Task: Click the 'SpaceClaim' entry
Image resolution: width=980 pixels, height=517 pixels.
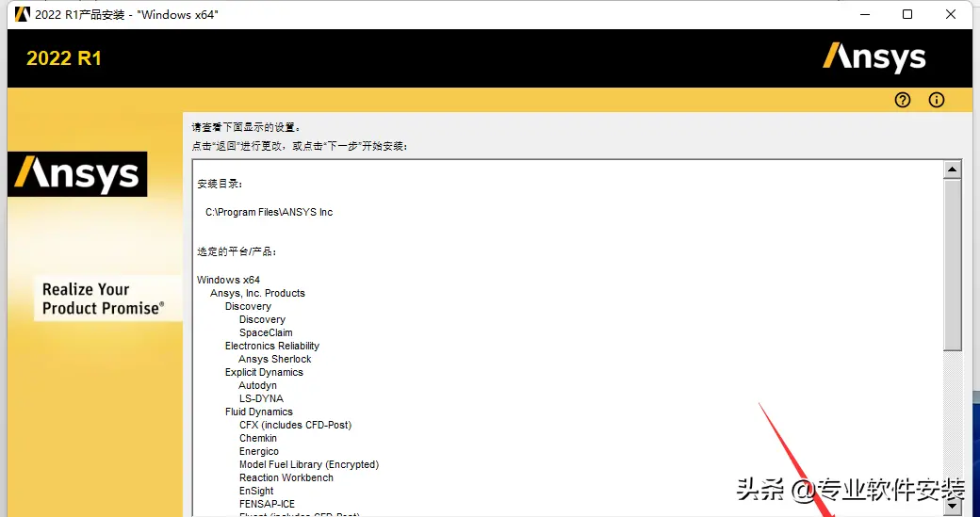Action: click(266, 332)
